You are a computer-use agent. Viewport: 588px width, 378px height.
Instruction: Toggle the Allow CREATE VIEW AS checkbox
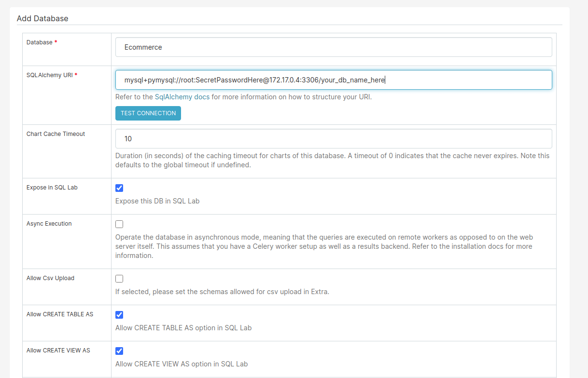point(119,351)
